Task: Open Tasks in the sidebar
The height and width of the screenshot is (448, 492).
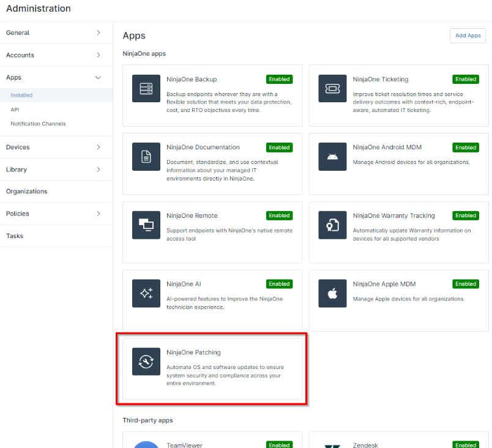Action: click(15, 236)
